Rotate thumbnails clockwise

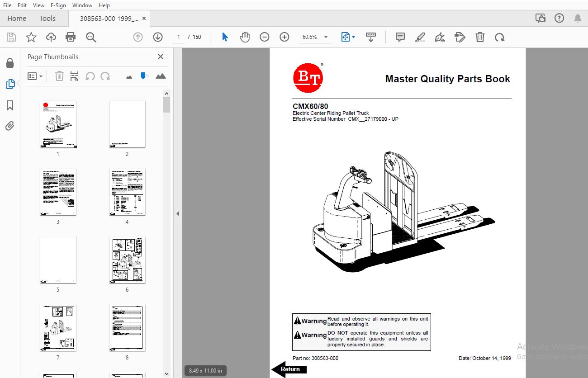click(x=105, y=76)
